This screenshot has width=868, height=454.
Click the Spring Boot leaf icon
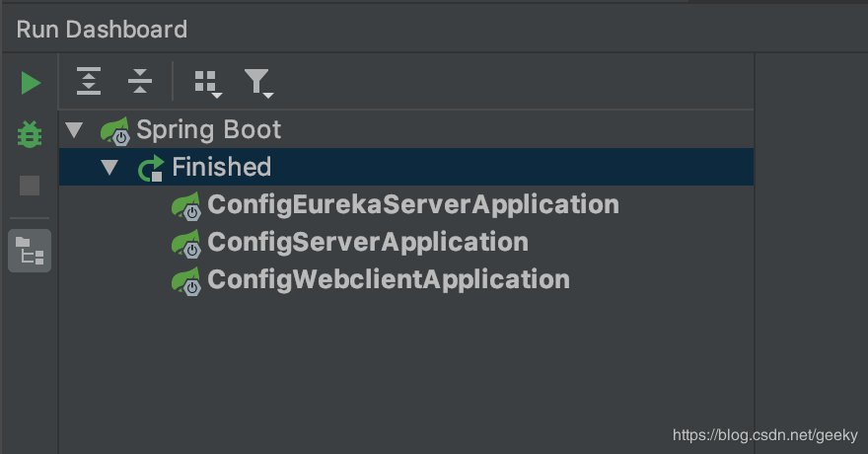114,131
